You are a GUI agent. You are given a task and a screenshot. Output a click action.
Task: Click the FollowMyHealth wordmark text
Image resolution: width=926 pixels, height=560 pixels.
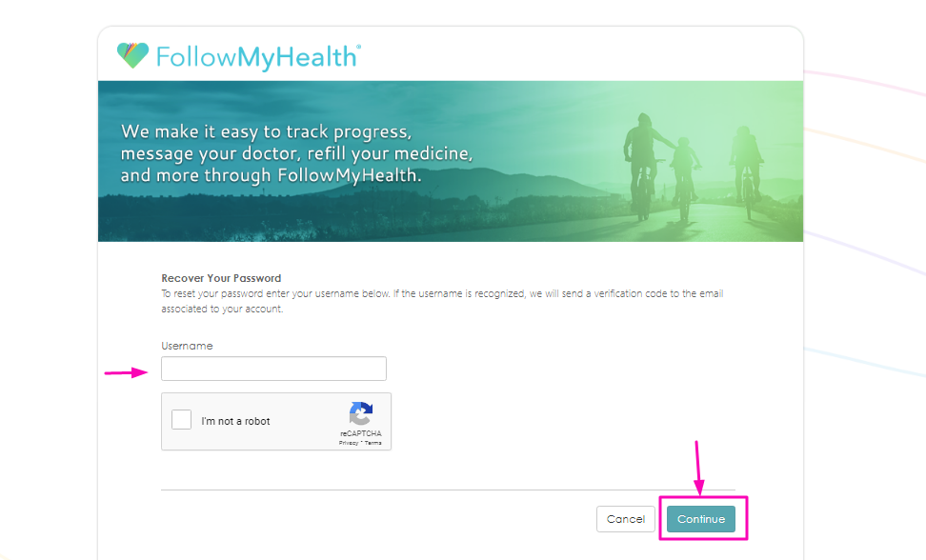point(258,57)
